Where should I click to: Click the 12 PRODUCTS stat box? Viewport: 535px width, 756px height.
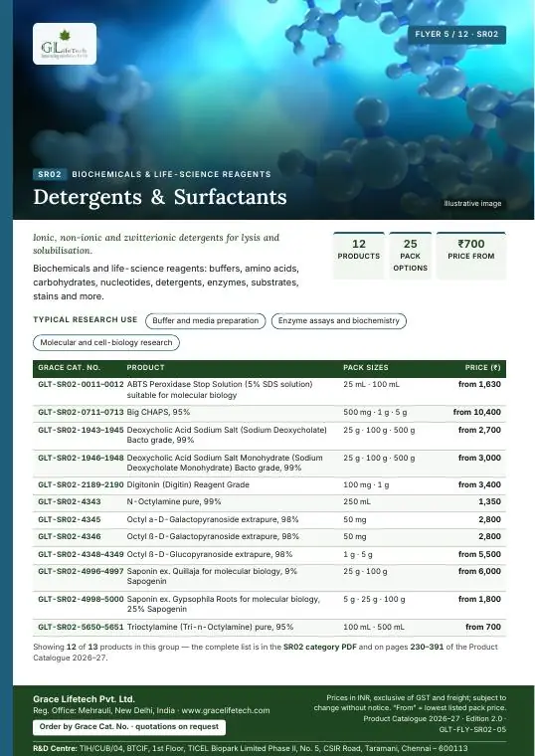[x=359, y=256]
